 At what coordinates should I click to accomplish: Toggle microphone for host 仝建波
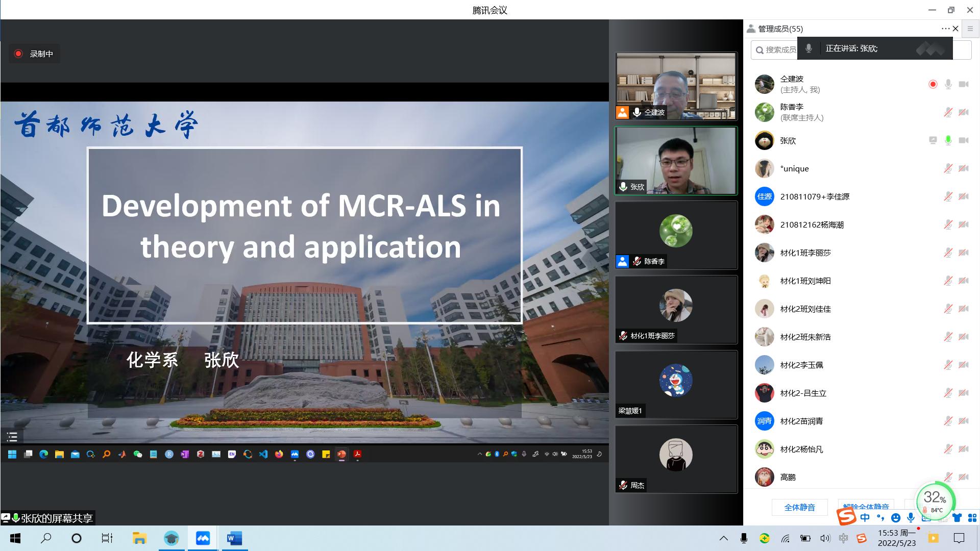click(x=948, y=84)
